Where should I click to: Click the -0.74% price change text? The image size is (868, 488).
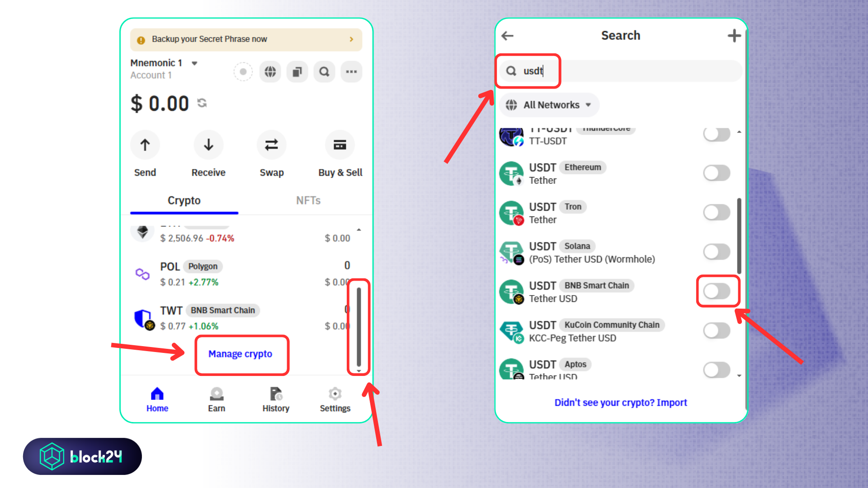point(220,238)
